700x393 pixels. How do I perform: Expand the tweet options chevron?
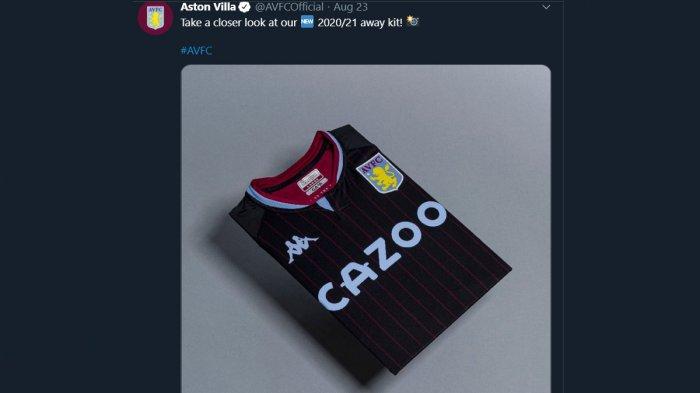[x=546, y=7]
